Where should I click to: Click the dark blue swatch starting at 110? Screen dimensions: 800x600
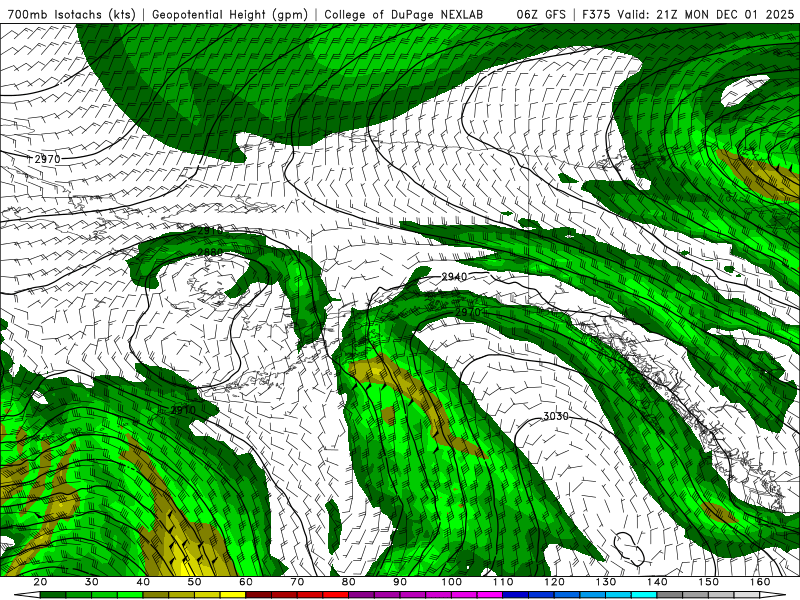pyautogui.click(x=515, y=595)
